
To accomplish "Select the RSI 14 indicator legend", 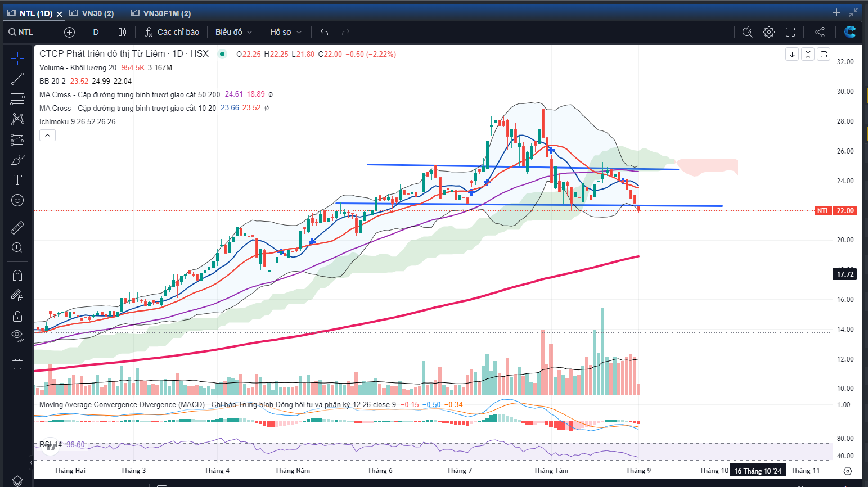I will pos(51,444).
